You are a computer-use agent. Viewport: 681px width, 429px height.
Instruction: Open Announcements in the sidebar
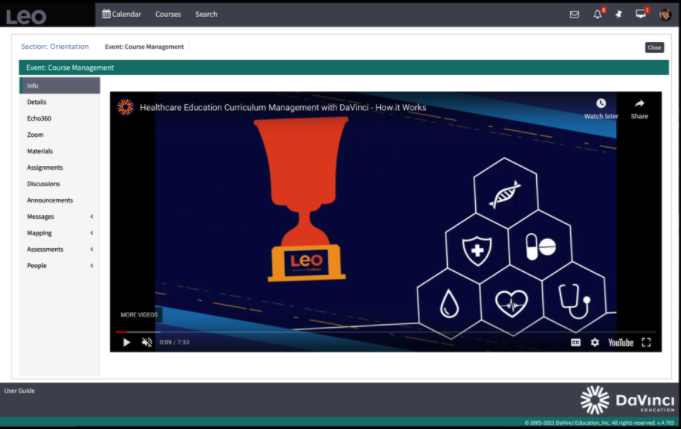pos(50,200)
